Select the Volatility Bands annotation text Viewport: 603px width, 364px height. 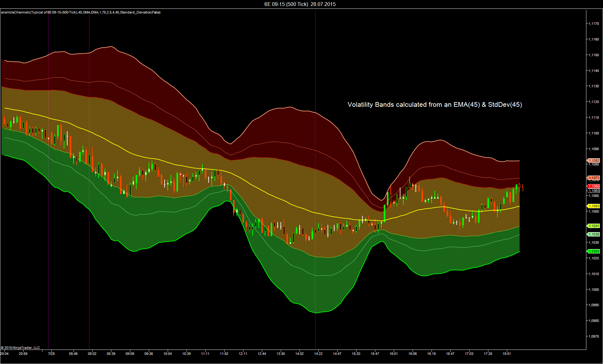tap(434, 105)
